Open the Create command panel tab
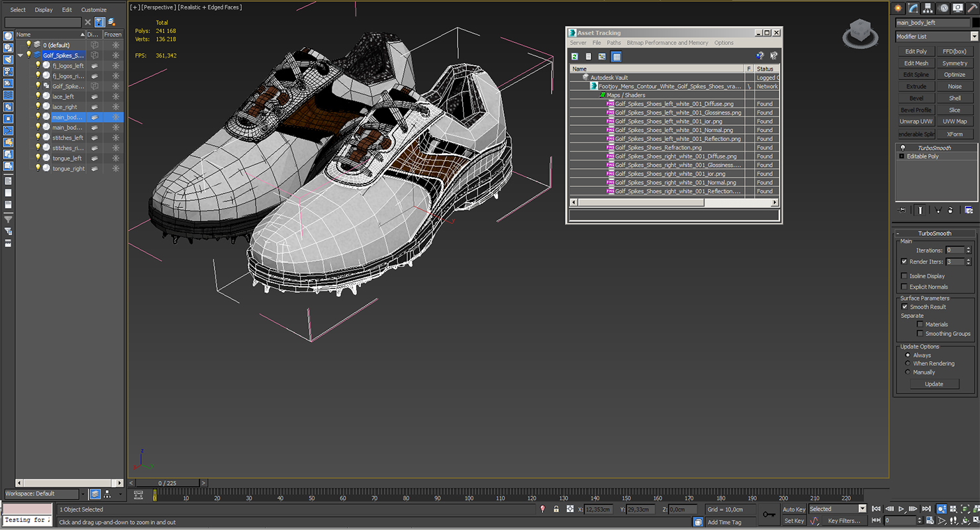This screenshot has height=530, width=980. (899, 8)
